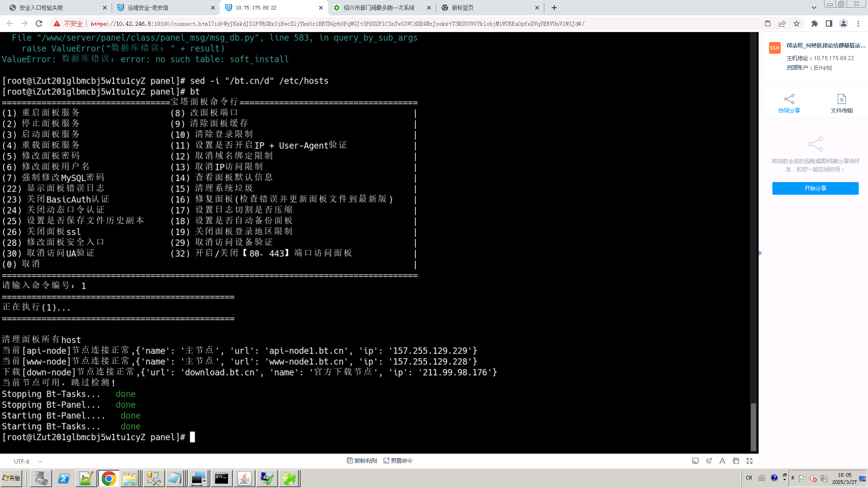The height and width of the screenshot is (488, 868).
Task: Share this page via address bar icon
Action: point(782,23)
